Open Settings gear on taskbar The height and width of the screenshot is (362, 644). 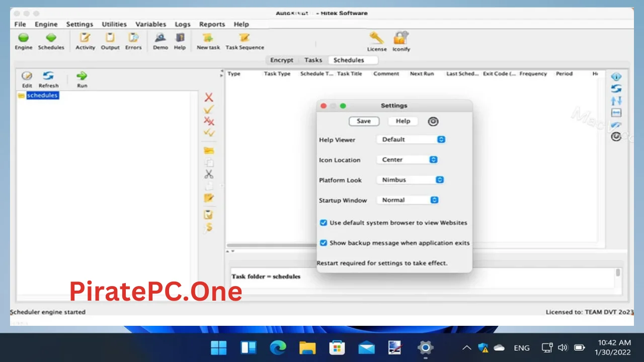pyautogui.click(x=425, y=347)
